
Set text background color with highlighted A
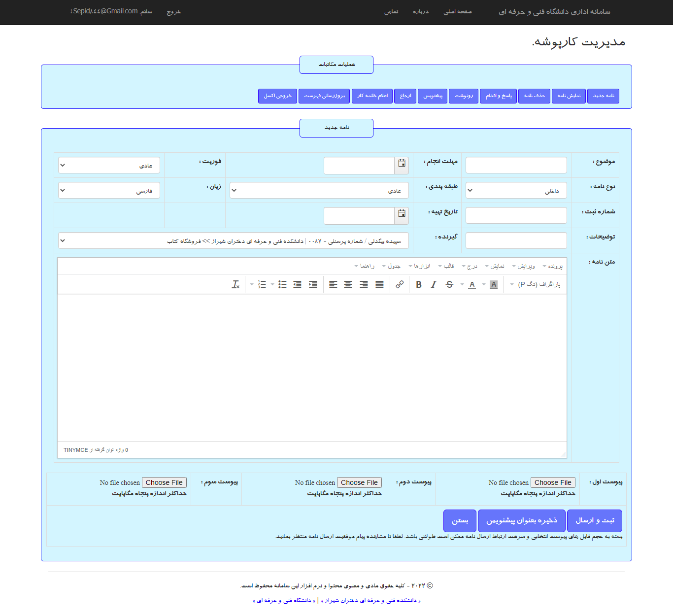[494, 284]
